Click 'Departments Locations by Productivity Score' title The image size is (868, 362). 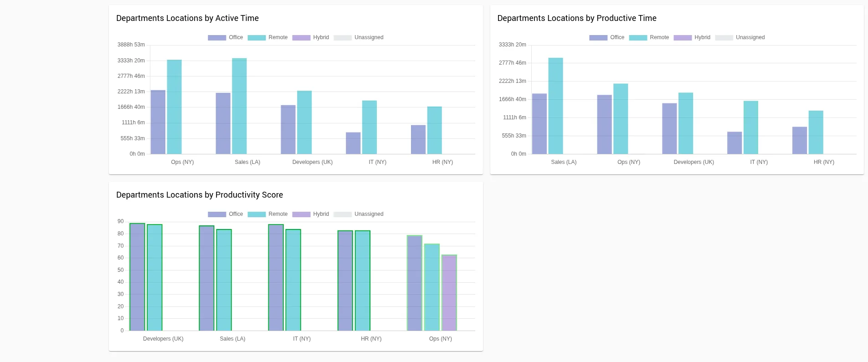(x=200, y=195)
